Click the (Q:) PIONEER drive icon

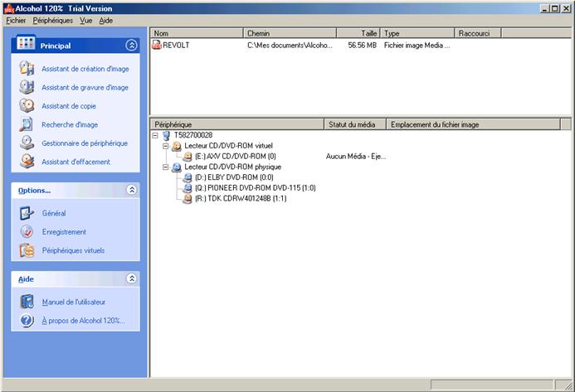click(188, 188)
